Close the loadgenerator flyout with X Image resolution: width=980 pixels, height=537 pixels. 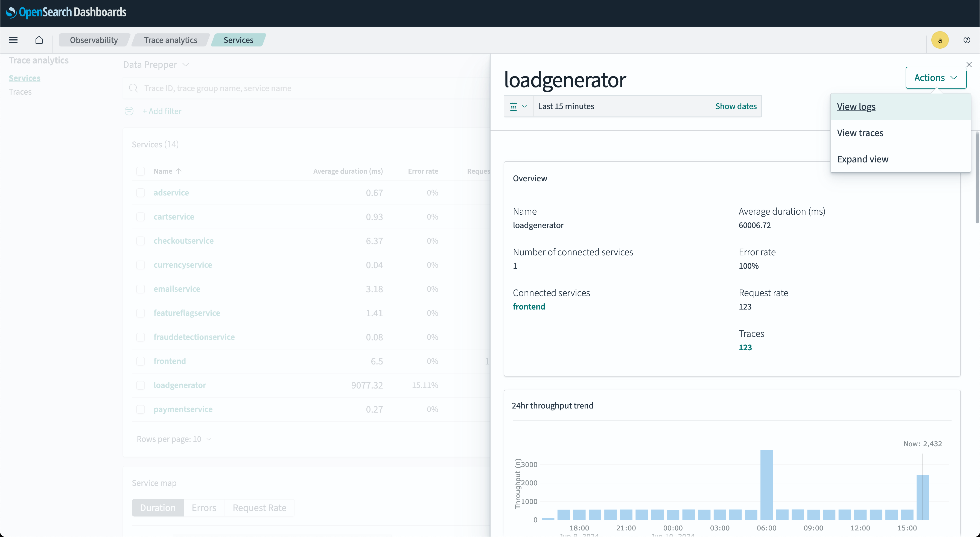(969, 65)
